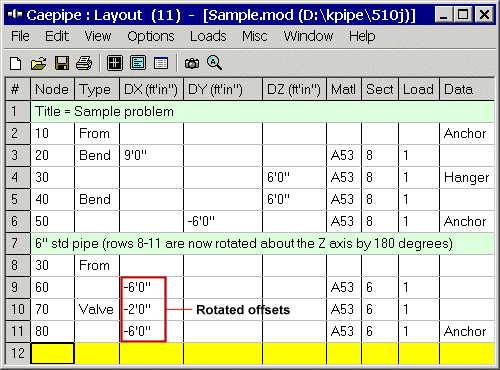Maximize the Caepipe Layout window
Viewport: 500px width, 370px height.
(x=463, y=15)
